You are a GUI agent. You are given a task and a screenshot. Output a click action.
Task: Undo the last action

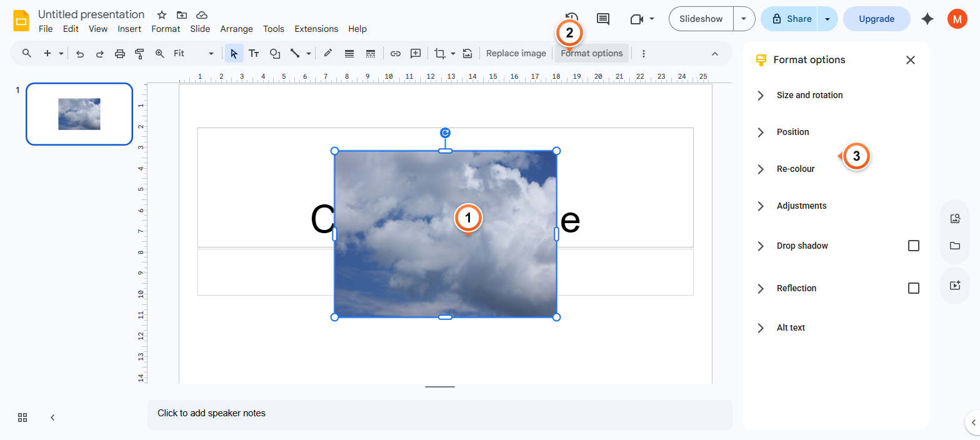coord(80,53)
